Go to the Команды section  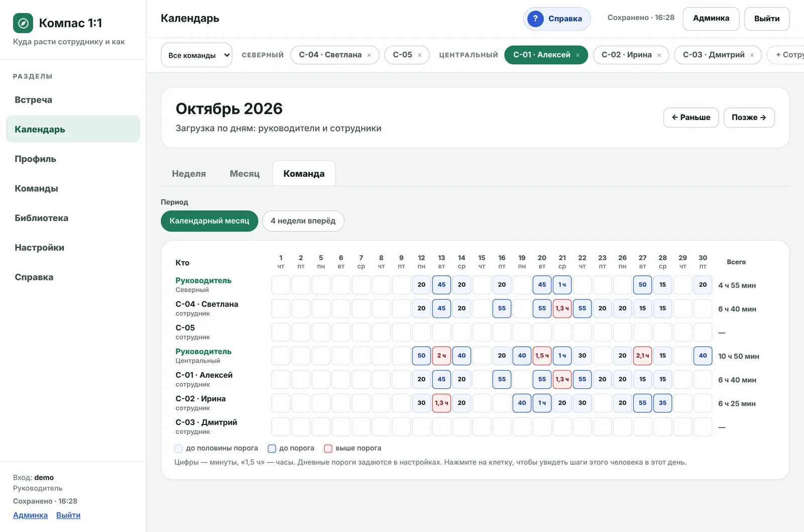[x=73, y=189]
